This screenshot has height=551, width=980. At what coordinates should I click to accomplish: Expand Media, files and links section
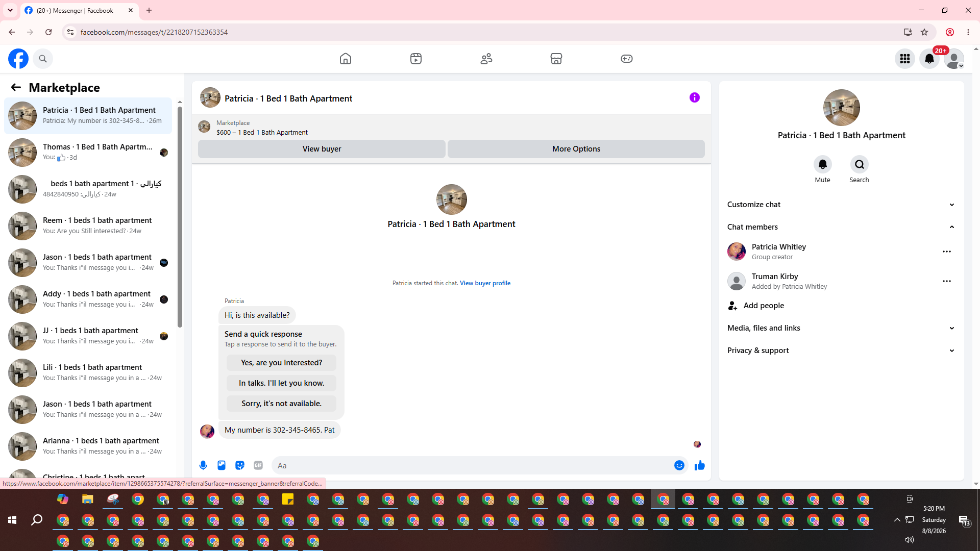(x=842, y=328)
